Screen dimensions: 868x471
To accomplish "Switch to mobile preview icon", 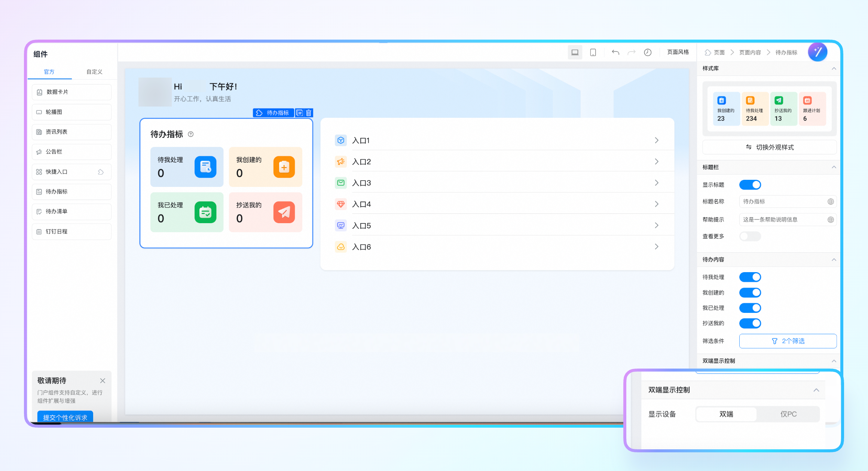I will [x=593, y=52].
